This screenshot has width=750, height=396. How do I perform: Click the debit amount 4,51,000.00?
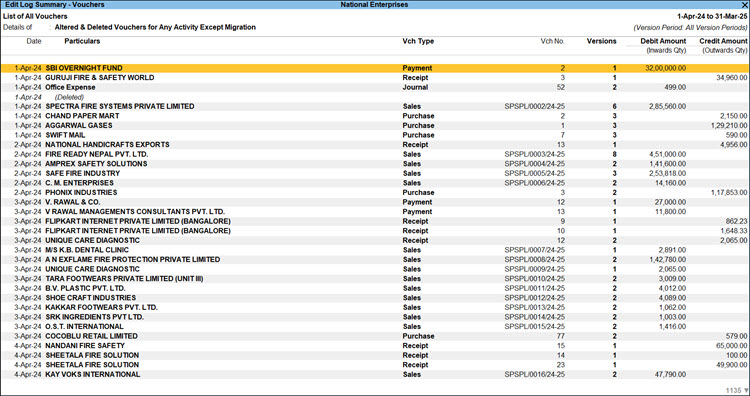[x=667, y=154]
